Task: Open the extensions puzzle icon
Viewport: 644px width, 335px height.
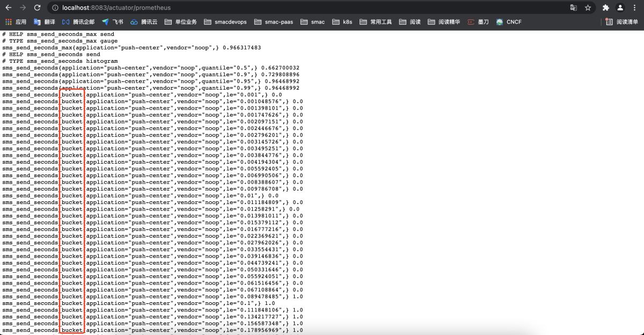Action: click(606, 8)
